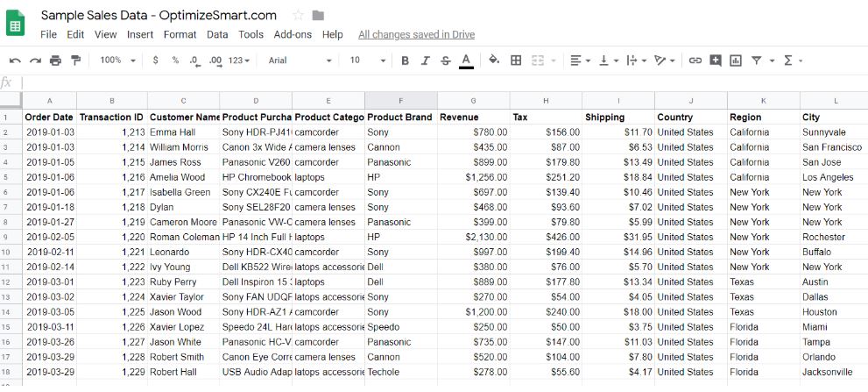
Task: Select column F header
Action: (x=401, y=101)
